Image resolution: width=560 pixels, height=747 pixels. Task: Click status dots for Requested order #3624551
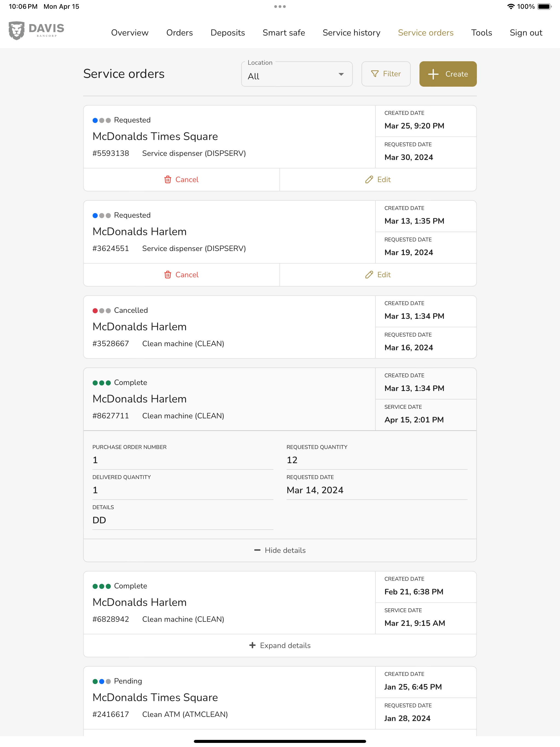pyautogui.click(x=102, y=215)
